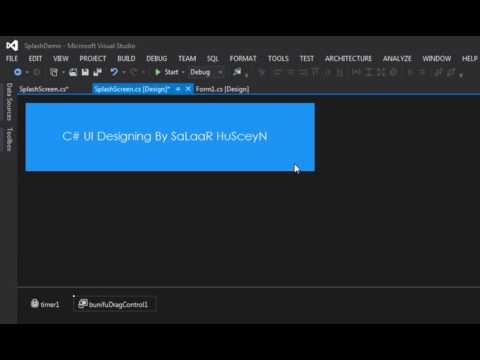The image size is (480, 360).
Task: Open the Start button dropdown arrow
Action: pos(183,72)
